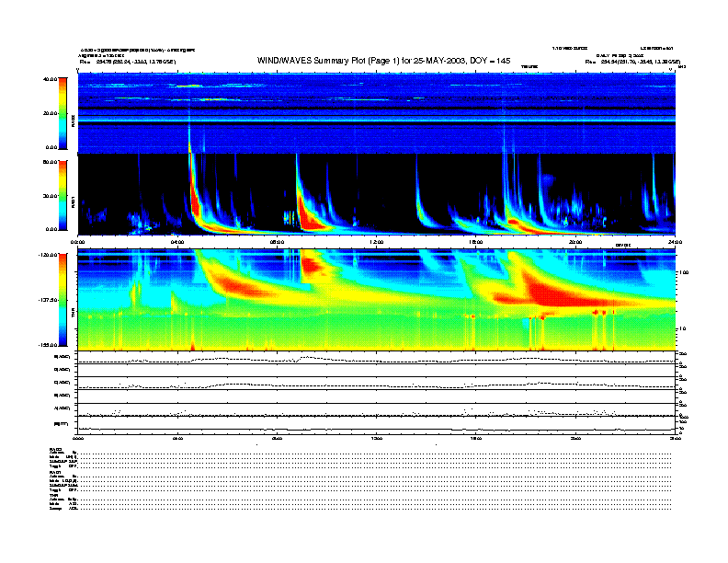Click the RAD2 intensity color bar

(63, 113)
